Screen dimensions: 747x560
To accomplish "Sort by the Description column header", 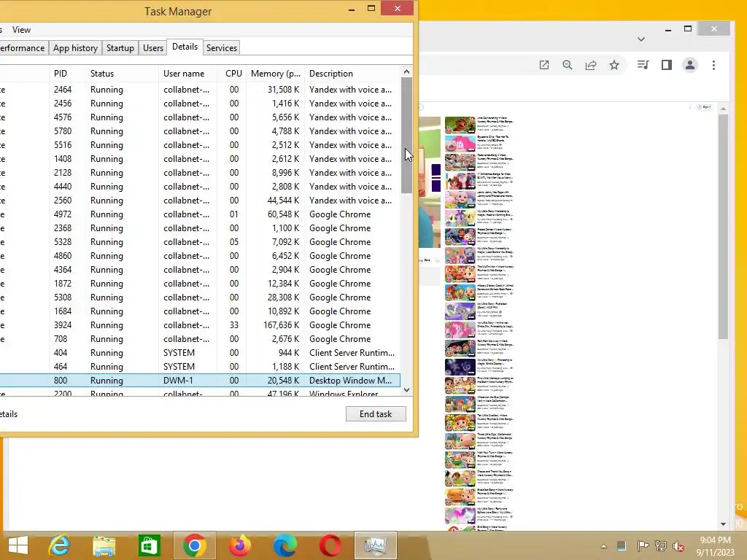I will click(x=352, y=74).
